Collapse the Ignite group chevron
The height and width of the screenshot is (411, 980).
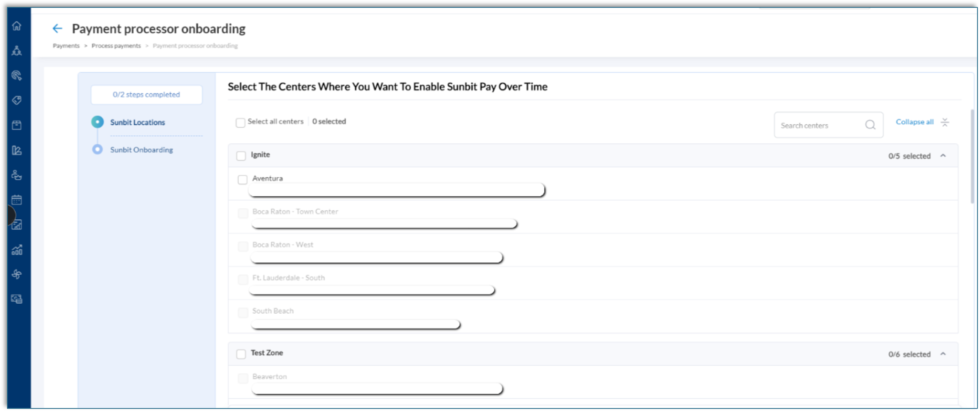(x=943, y=156)
